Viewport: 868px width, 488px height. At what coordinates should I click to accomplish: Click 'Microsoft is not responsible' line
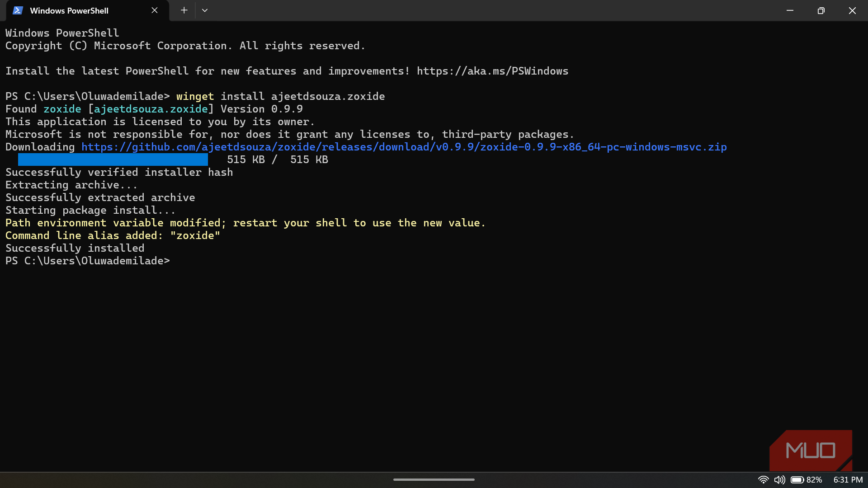pyautogui.click(x=290, y=134)
